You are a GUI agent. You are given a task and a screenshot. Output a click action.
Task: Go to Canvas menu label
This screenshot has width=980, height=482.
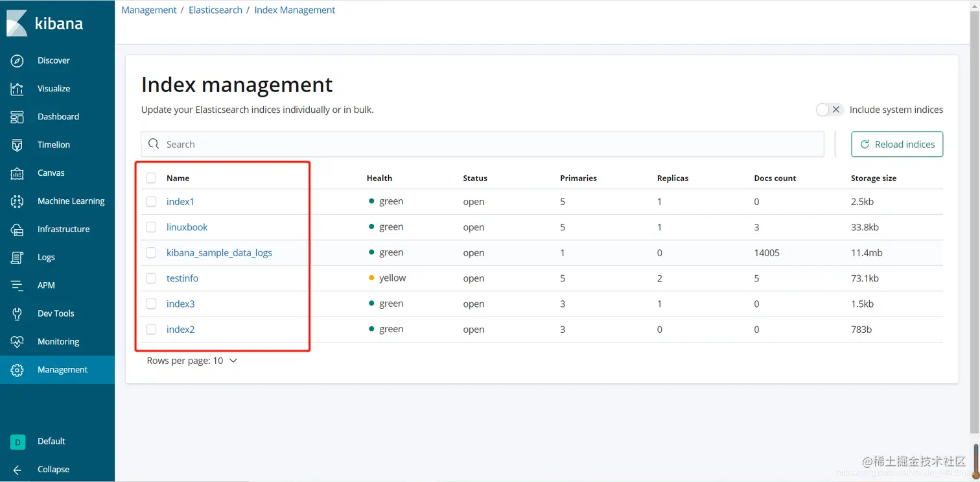[51, 173]
